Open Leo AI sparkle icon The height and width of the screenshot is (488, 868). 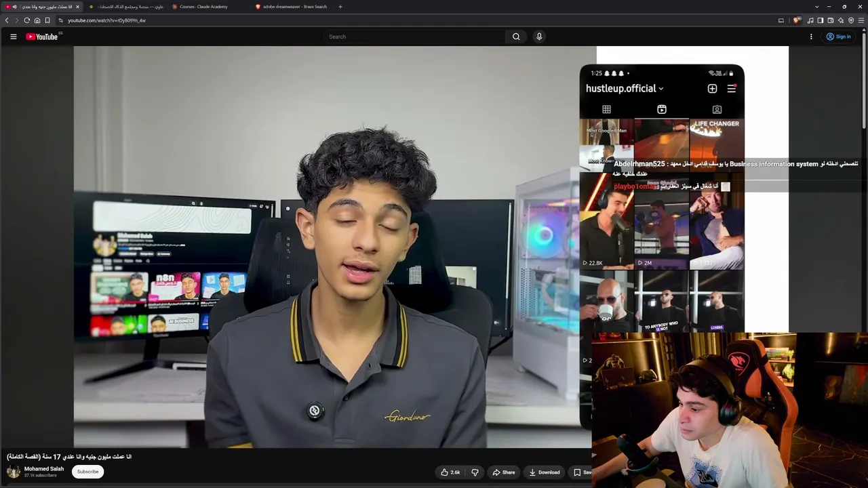click(x=841, y=20)
